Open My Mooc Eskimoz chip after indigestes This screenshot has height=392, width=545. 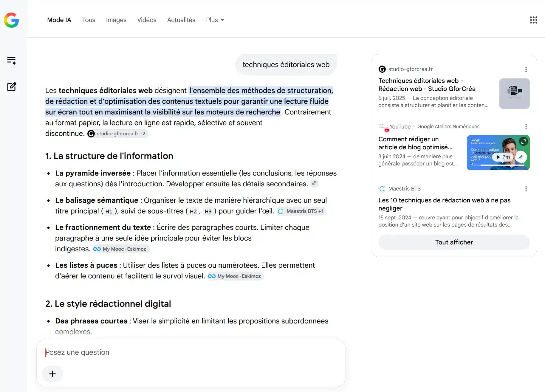(x=121, y=249)
